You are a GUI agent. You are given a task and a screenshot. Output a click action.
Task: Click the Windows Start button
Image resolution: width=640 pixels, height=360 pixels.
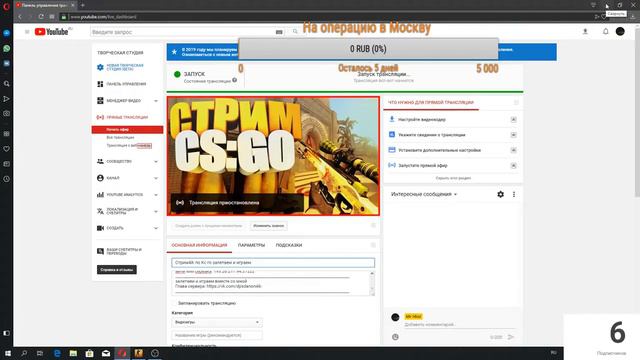pyautogui.click(x=7, y=353)
